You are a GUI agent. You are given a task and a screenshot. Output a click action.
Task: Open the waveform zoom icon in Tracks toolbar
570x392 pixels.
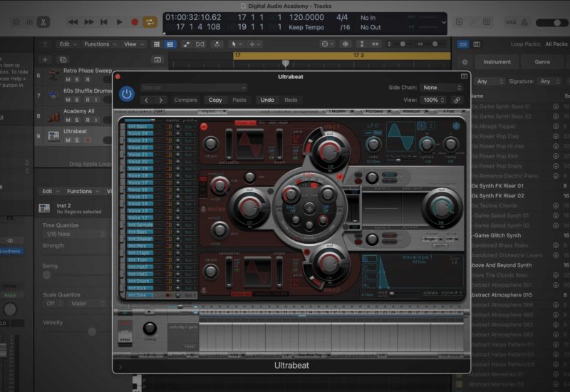pyautogui.click(x=346, y=44)
